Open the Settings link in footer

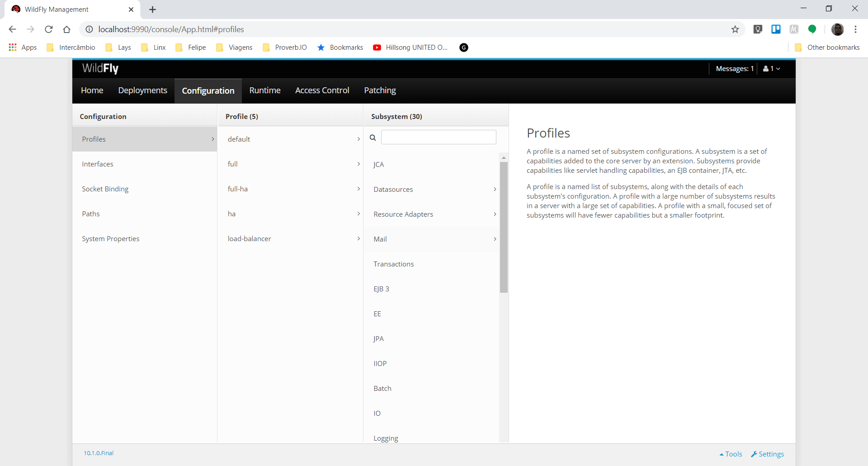[768, 454]
